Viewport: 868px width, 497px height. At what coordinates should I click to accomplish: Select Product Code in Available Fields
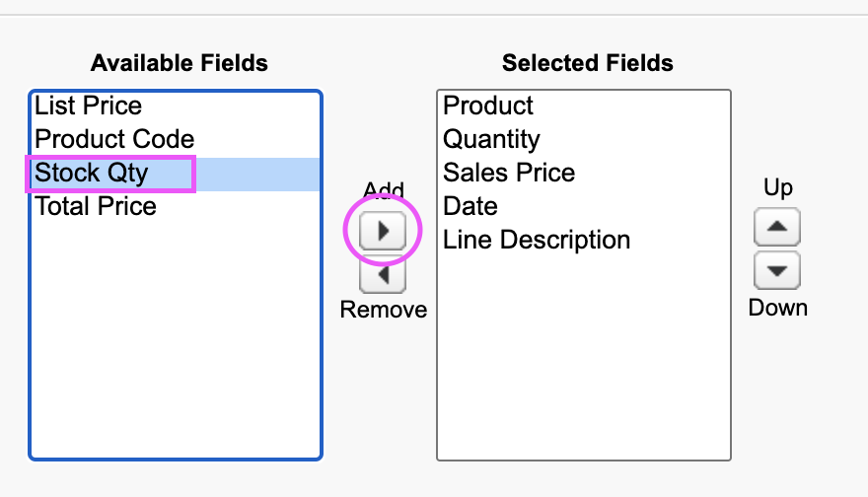click(114, 139)
